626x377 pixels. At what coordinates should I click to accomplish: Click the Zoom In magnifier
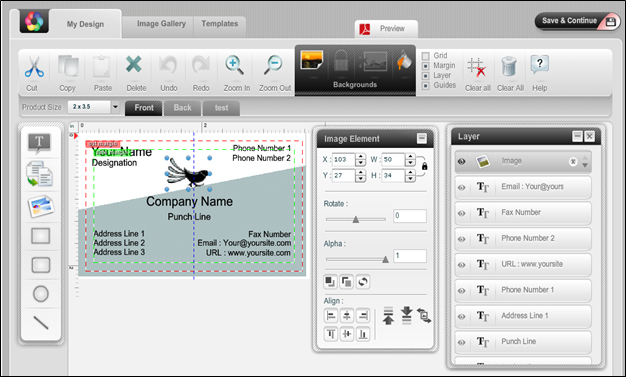[x=234, y=65]
